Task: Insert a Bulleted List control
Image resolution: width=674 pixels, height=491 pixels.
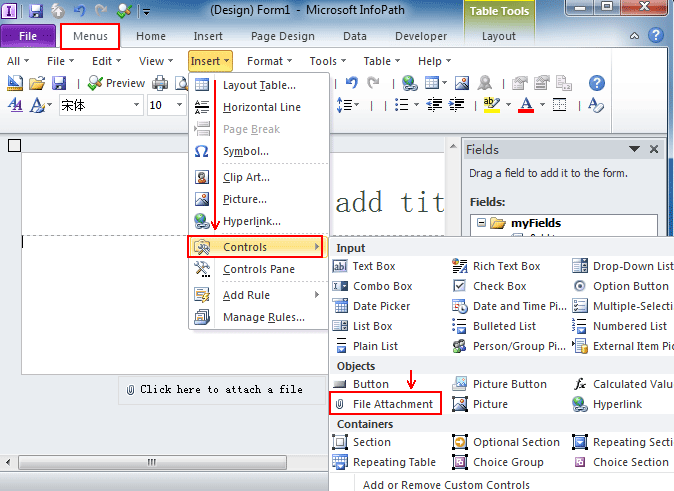Action: pos(494,326)
